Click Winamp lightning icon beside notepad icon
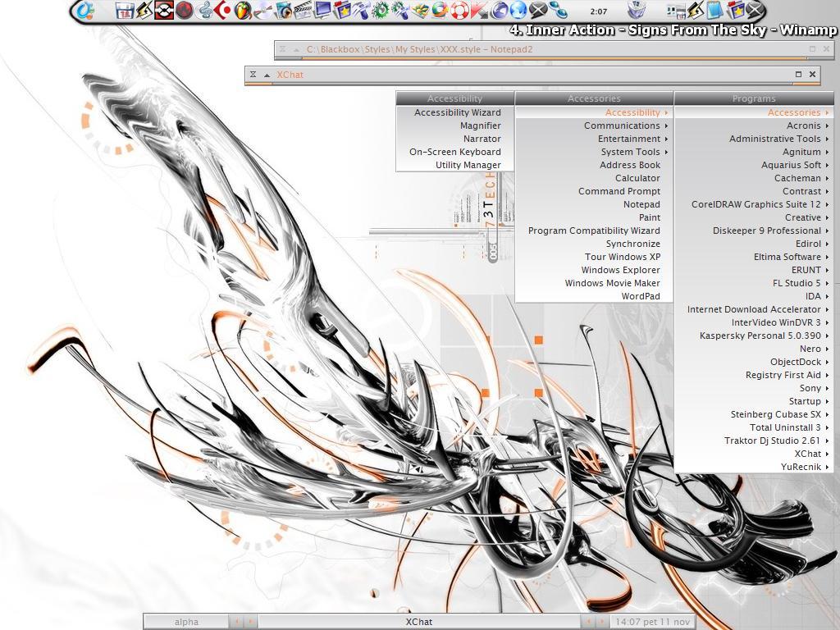The image size is (840, 630). pos(695,10)
